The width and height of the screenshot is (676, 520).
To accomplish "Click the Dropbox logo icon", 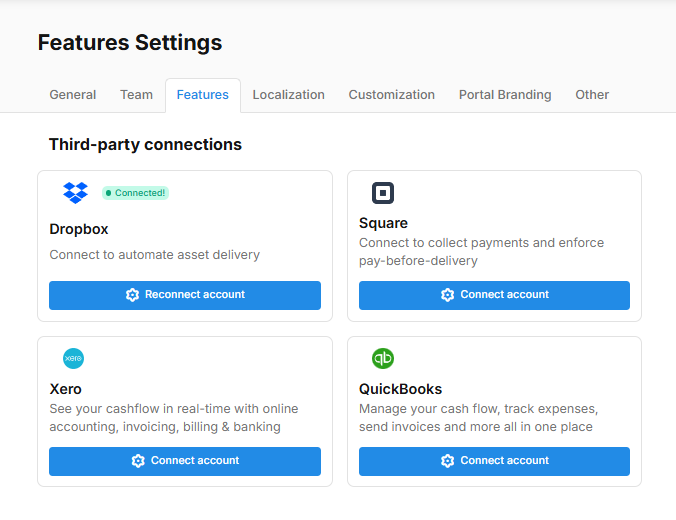I will [75, 193].
